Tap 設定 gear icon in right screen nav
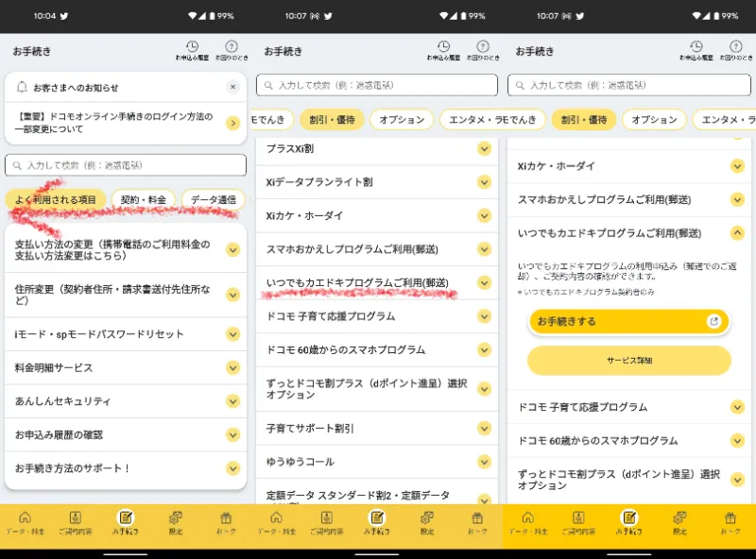Image resolution: width=756 pixels, height=559 pixels. (679, 523)
